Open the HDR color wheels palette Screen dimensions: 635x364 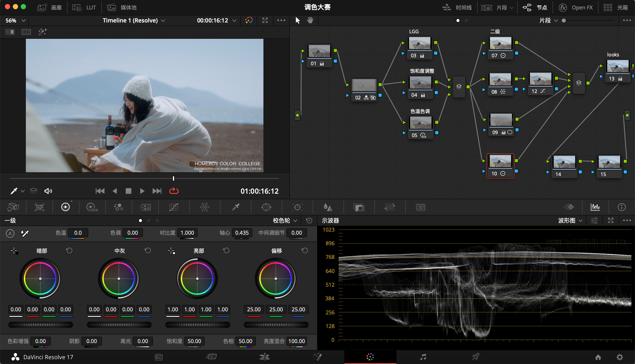point(92,207)
